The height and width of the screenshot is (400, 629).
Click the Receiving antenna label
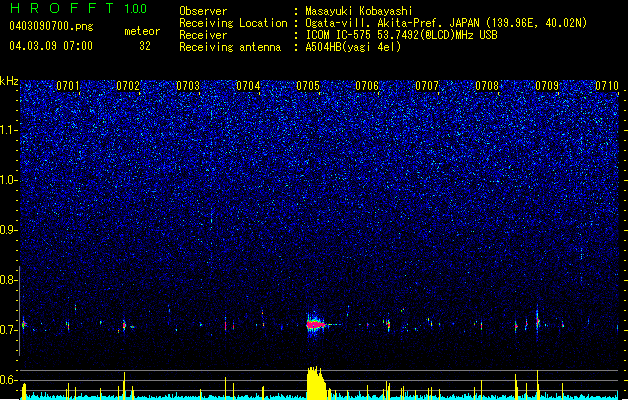230,47
